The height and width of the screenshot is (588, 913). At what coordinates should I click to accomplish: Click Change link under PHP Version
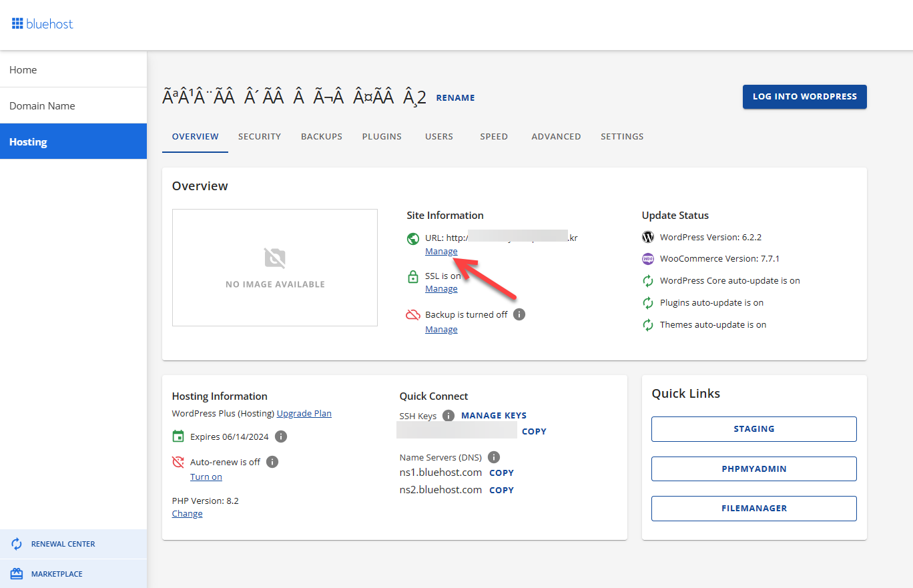(188, 514)
